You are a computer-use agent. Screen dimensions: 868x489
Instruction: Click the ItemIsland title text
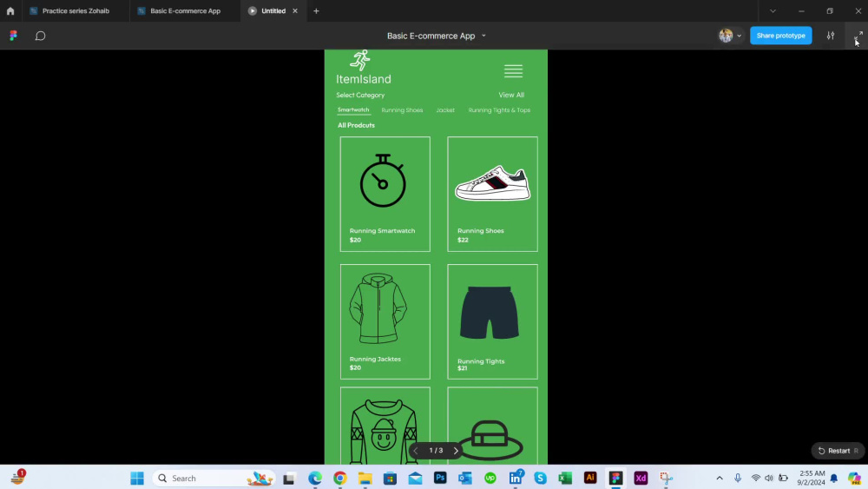click(x=363, y=79)
